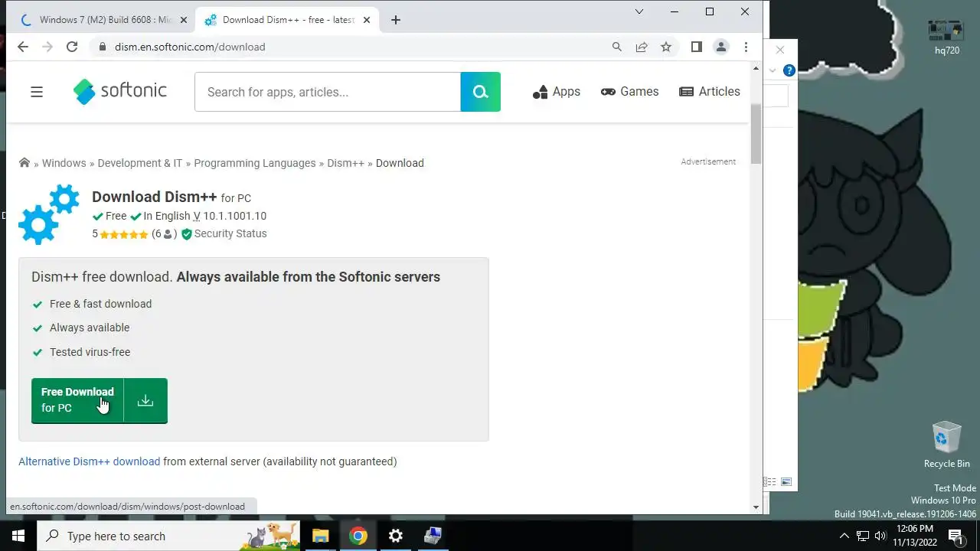This screenshot has height=551, width=980.
Task: Click scrollbar down arrow
Action: click(x=756, y=507)
